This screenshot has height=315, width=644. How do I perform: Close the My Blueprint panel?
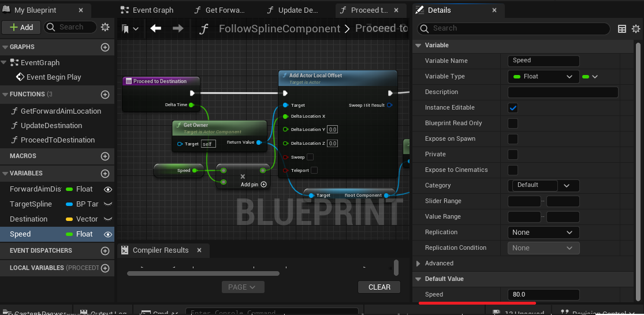(80, 10)
